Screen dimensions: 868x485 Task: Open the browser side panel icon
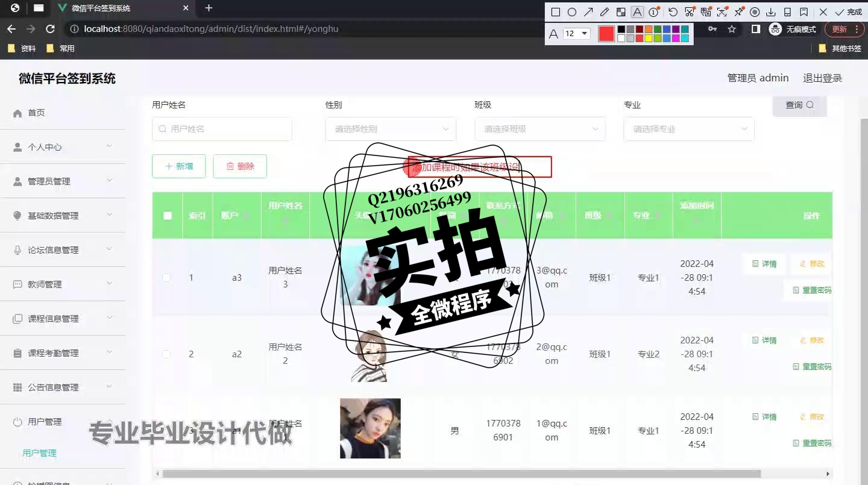[x=755, y=29]
